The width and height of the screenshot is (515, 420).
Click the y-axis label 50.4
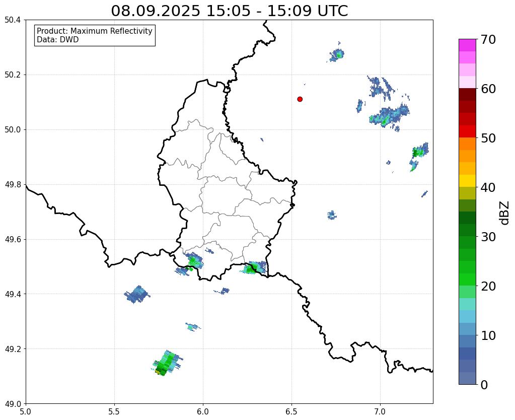tap(13, 20)
